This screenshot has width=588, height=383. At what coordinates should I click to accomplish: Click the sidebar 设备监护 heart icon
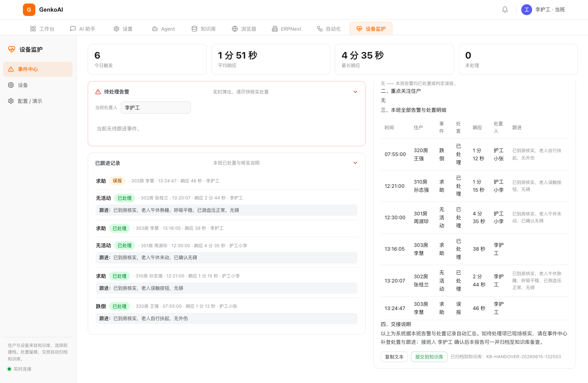pos(12,49)
